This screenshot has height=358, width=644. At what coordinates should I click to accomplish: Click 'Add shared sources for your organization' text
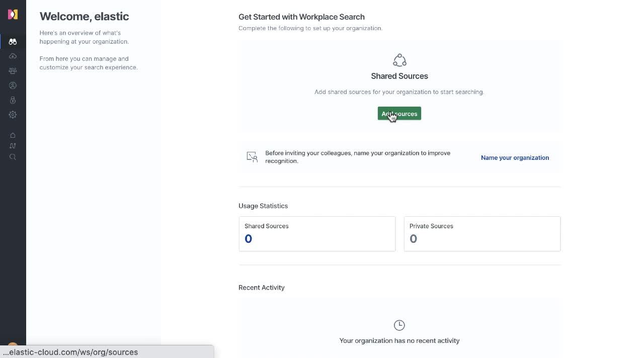pos(399,92)
